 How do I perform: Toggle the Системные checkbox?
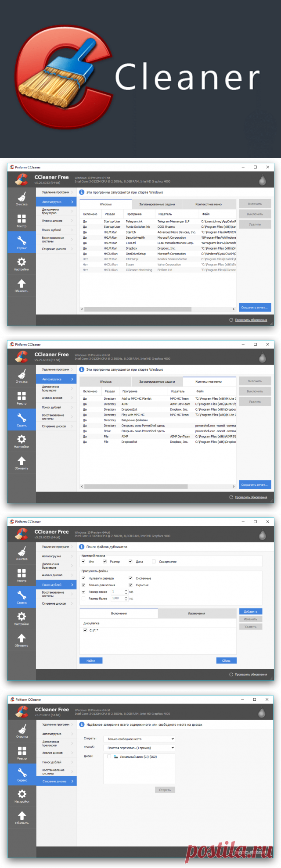pos(130,578)
